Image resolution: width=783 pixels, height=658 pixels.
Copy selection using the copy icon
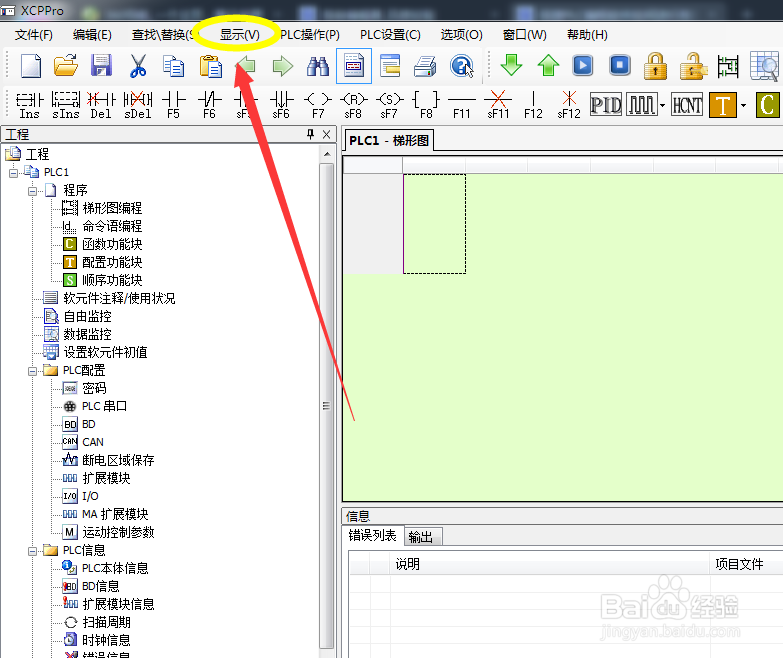click(x=174, y=66)
